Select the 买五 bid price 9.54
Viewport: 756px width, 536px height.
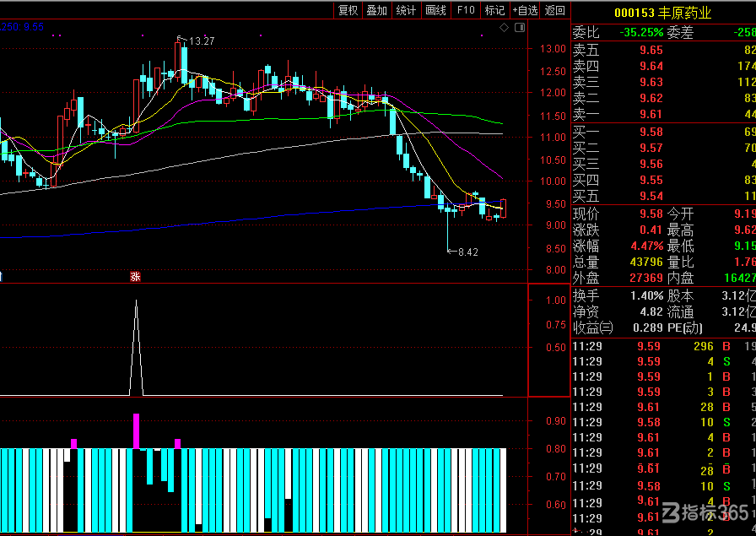[651, 197]
